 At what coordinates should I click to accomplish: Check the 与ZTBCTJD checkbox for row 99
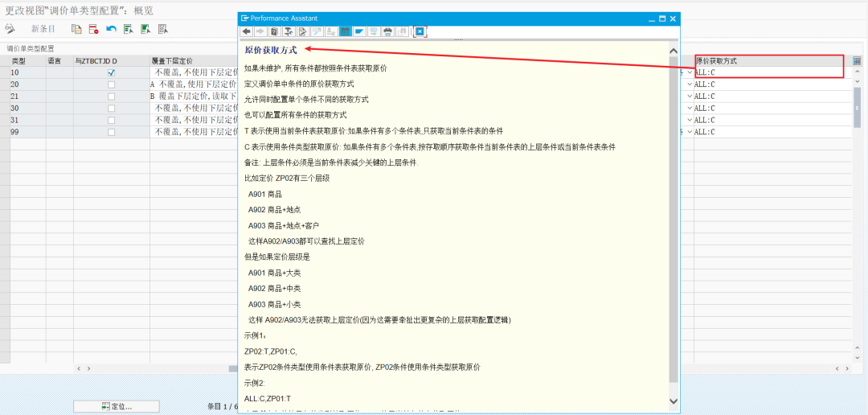[x=111, y=133]
